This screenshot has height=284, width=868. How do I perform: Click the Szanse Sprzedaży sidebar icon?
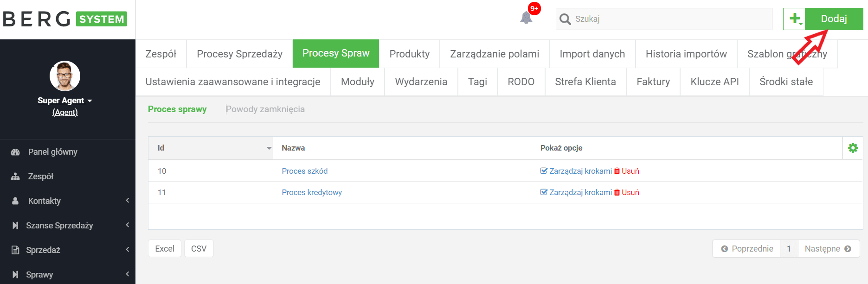(15, 226)
